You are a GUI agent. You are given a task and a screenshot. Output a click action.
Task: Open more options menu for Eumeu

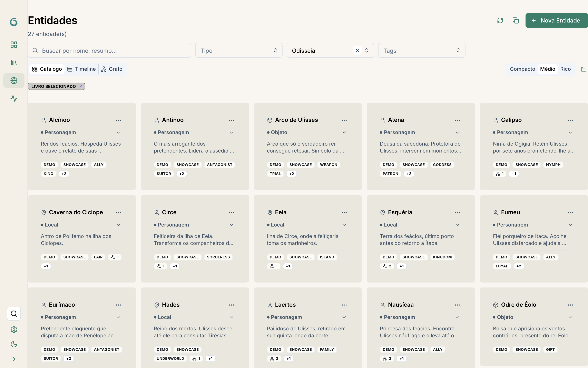click(x=570, y=212)
